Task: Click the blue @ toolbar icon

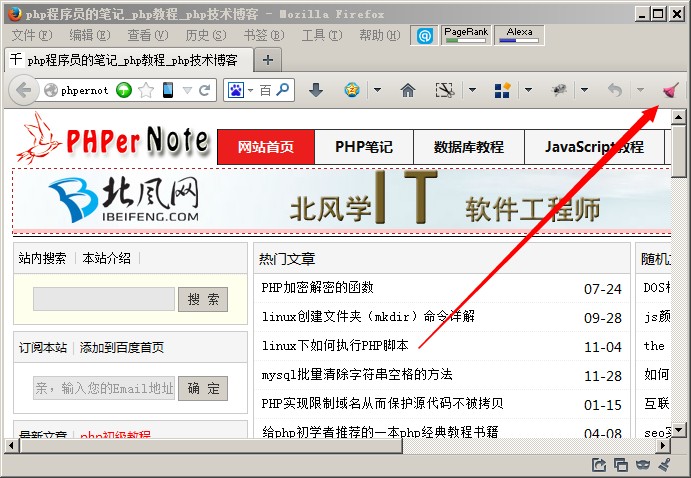Action: tap(424, 35)
